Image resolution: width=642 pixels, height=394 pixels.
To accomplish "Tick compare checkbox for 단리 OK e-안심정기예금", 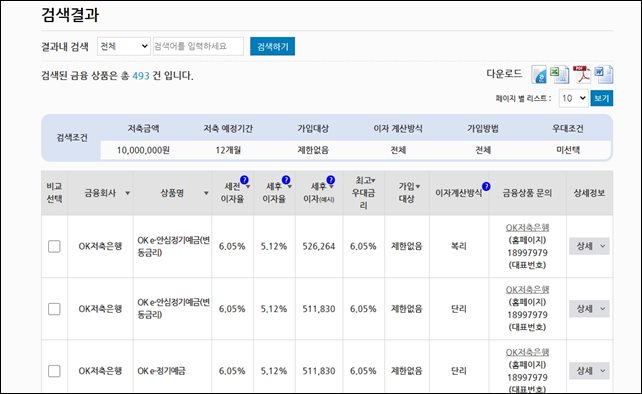I will 54,308.
